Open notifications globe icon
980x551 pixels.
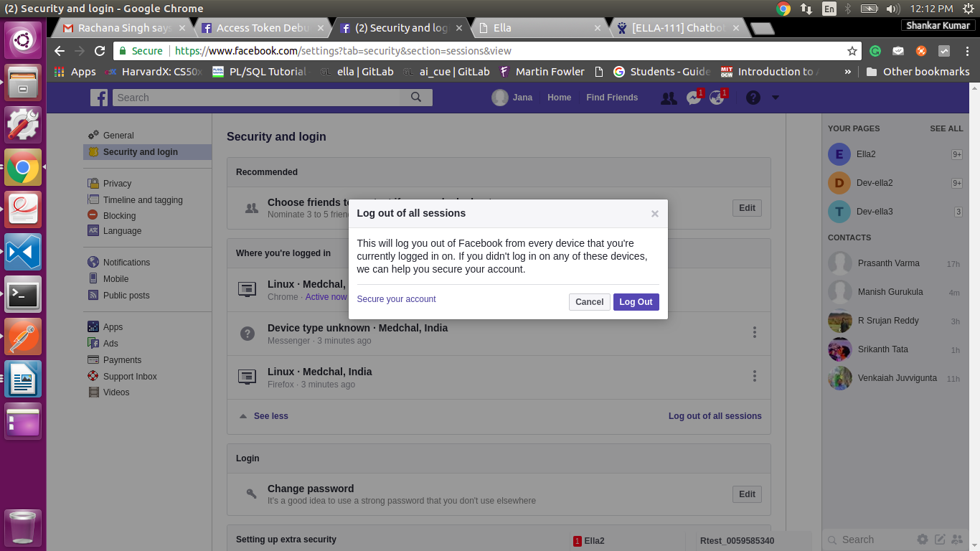(x=717, y=98)
